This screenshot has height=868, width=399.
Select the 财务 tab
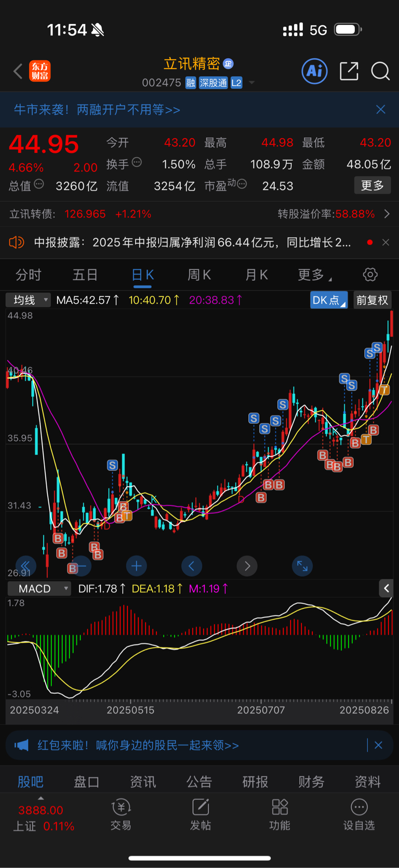(x=312, y=782)
